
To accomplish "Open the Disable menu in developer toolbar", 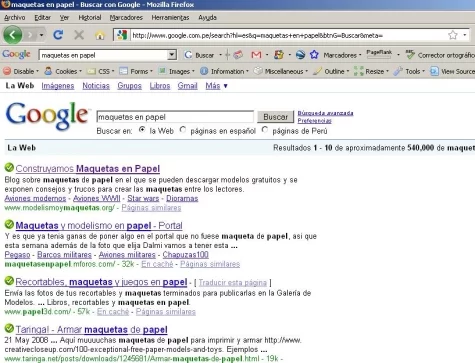I will [21, 71].
